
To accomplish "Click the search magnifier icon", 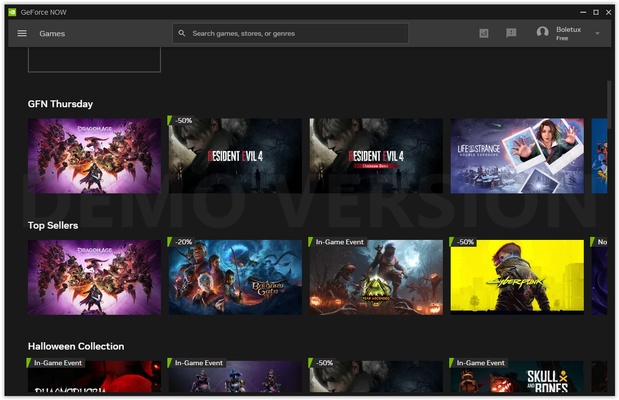I will 182,34.
